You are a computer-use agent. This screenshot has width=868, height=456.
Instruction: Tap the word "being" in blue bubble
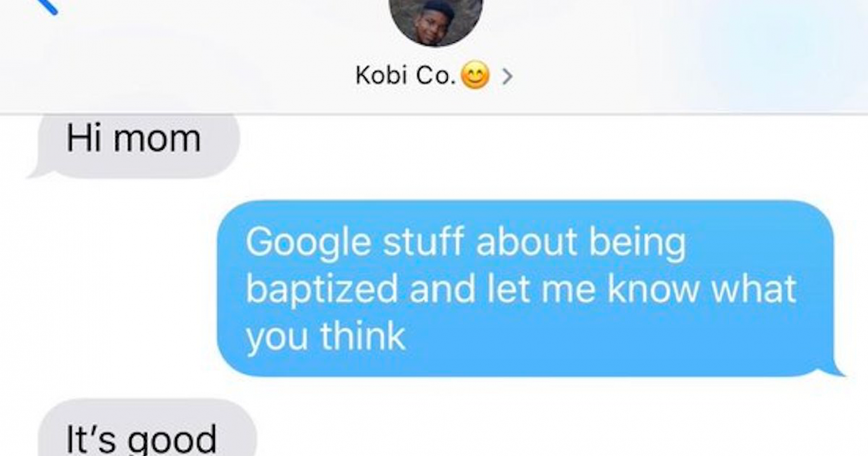(x=638, y=244)
